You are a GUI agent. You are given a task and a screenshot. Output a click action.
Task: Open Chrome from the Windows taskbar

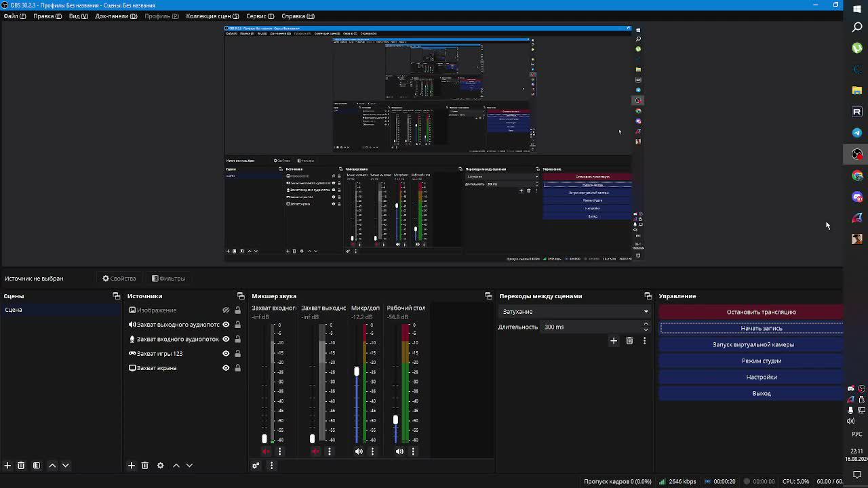(857, 176)
